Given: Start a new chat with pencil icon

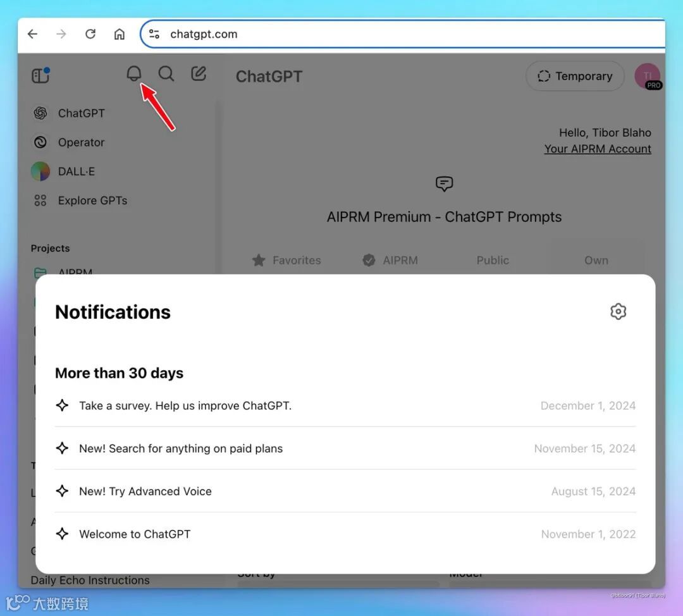Looking at the screenshot, I should pyautogui.click(x=199, y=73).
